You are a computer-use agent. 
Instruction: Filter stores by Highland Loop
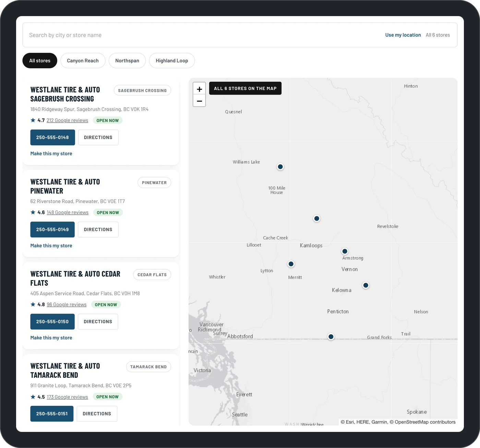tap(172, 61)
